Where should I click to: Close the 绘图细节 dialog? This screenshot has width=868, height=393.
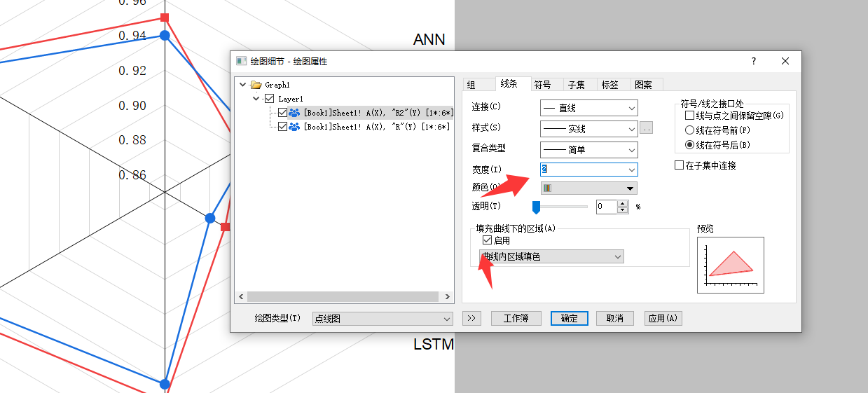pyautogui.click(x=785, y=62)
